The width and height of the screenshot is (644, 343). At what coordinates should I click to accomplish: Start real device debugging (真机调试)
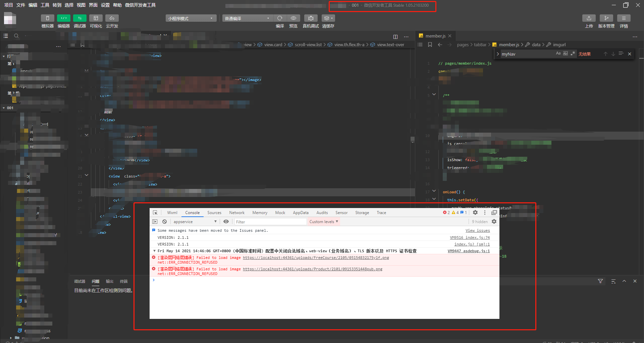pos(311,18)
